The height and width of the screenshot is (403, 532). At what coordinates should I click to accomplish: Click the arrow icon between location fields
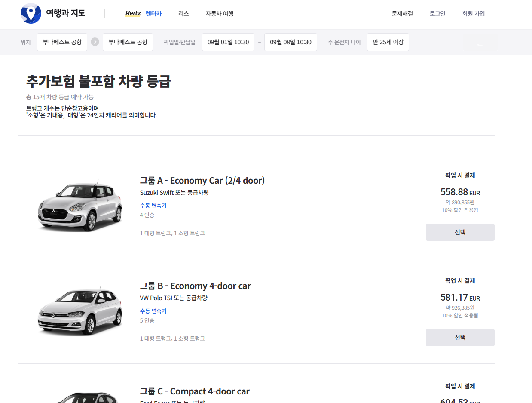[95, 42]
